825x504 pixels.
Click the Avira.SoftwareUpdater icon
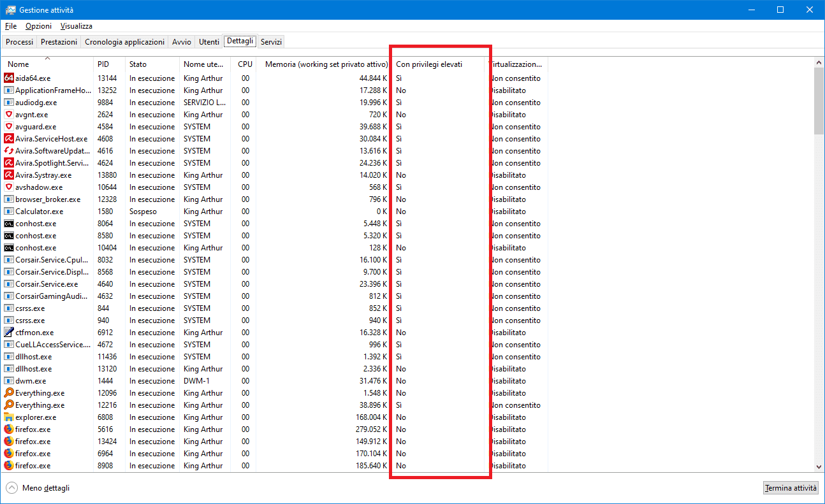point(9,151)
